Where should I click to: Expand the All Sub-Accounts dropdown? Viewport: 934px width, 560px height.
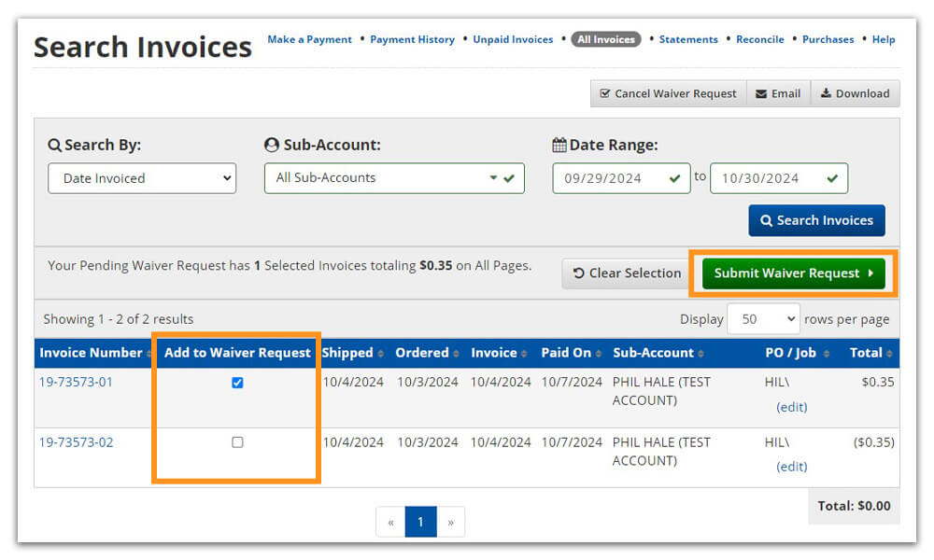point(393,178)
